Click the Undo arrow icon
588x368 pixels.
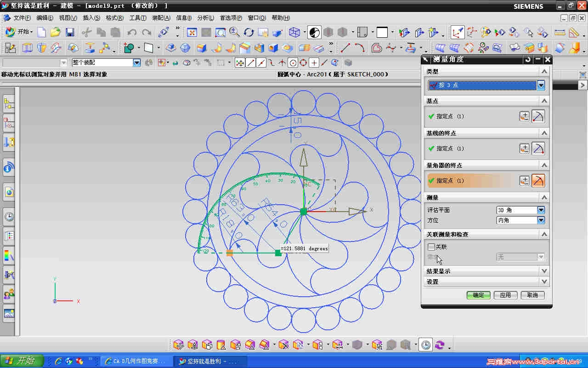(x=132, y=32)
